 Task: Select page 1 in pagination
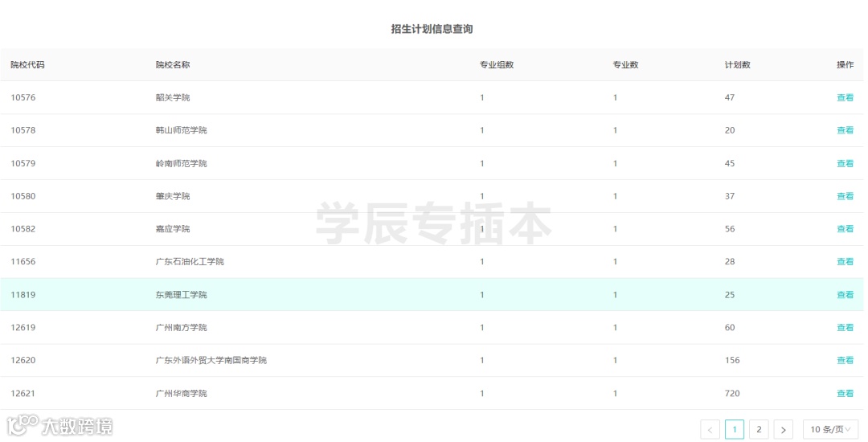coord(735,429)
